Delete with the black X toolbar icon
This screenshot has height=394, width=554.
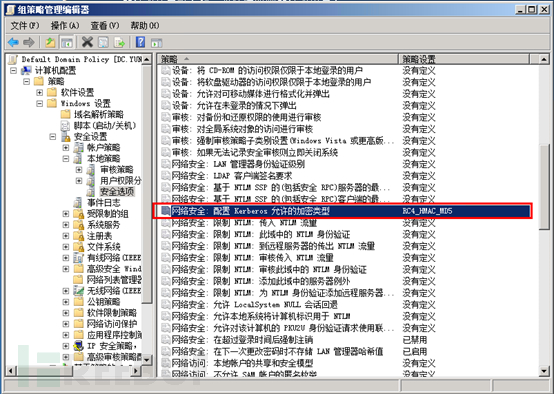pos(87,42)
